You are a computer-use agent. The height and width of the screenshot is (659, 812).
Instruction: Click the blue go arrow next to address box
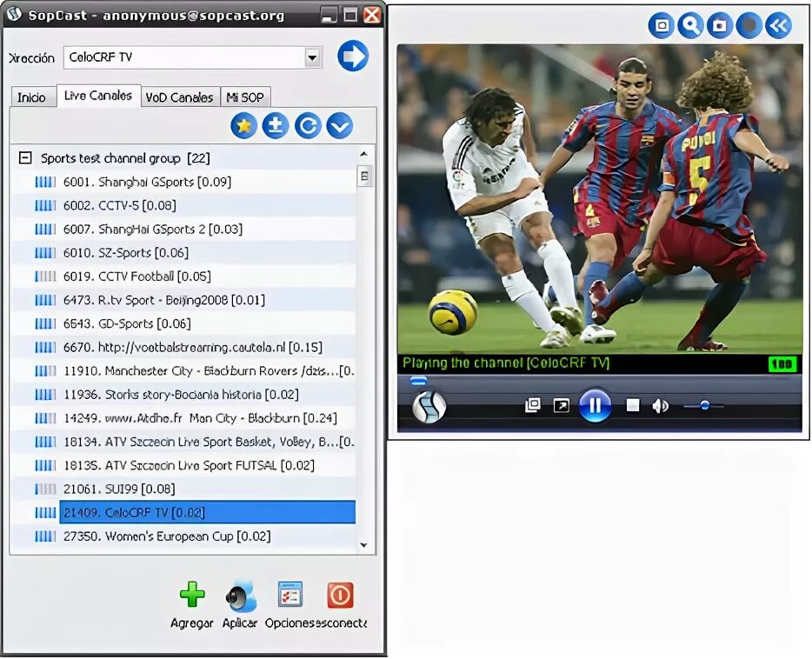click(353, 56)
